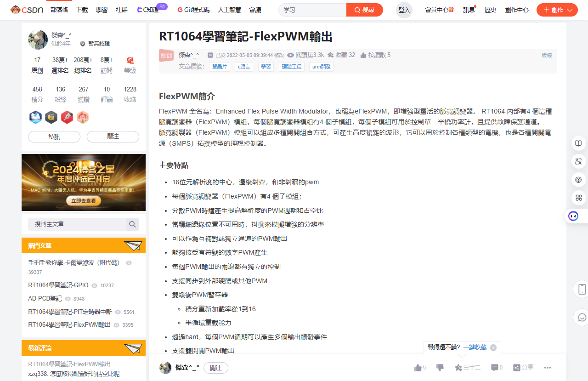Click the customer service chat icon

point(582,317)
